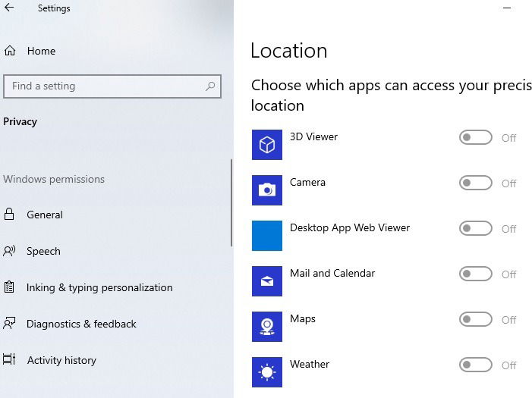Click the Weather app label
This screenshot has height=398, width=532.
pos(310,364)
